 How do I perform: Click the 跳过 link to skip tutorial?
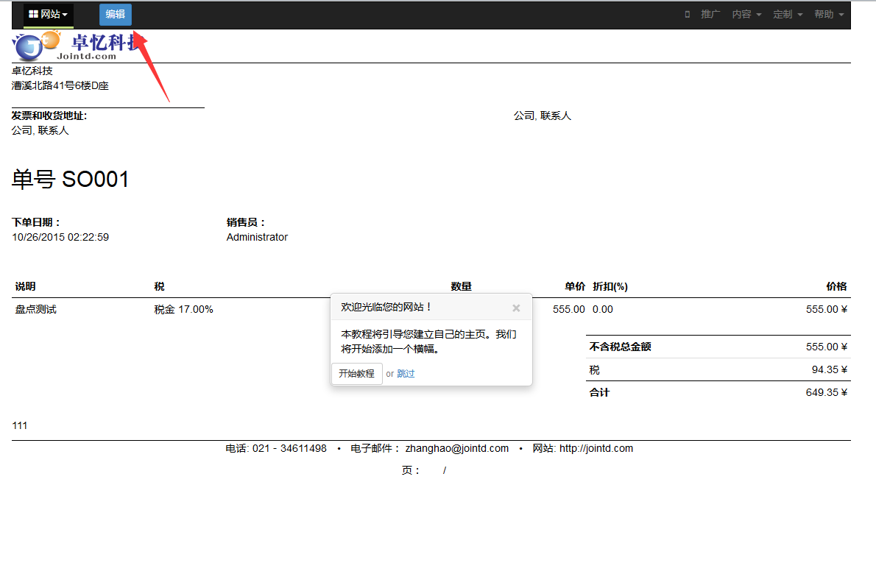pos(406,374)
